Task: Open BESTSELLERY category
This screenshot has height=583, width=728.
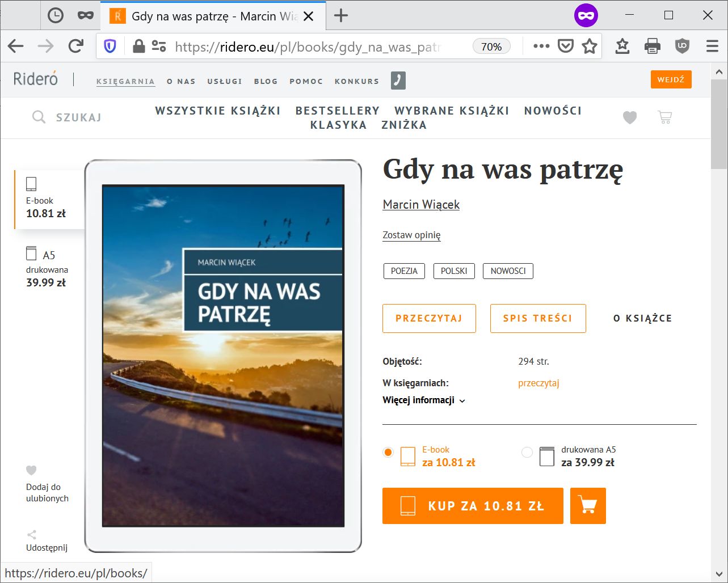Action: [x=338, y=111]
